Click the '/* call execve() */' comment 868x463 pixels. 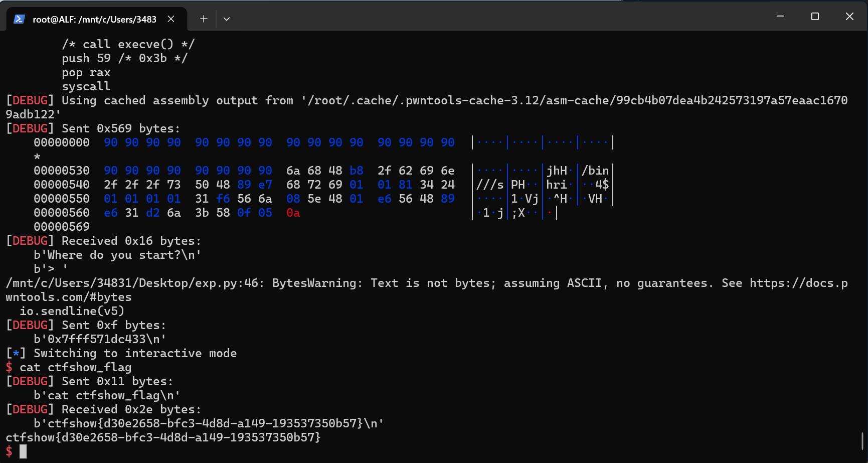128,44
